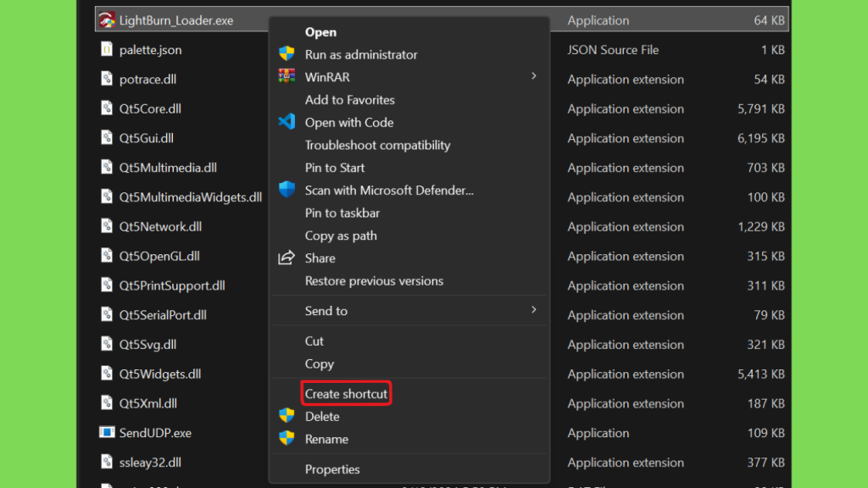This screenshot has width=868, height=488.
Task: Choose Troubleshoot compatibility
Action: [377, 146]
